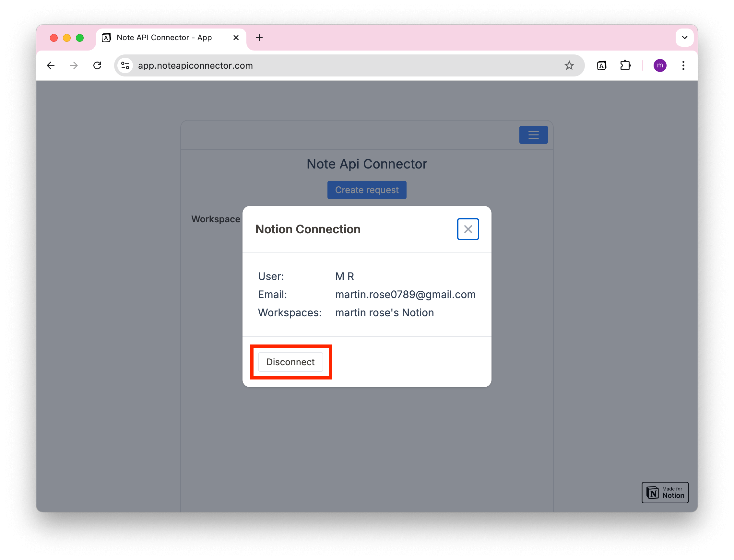Open the hamburger menu in the app
The image size is (734, 560).
(533, 135)
